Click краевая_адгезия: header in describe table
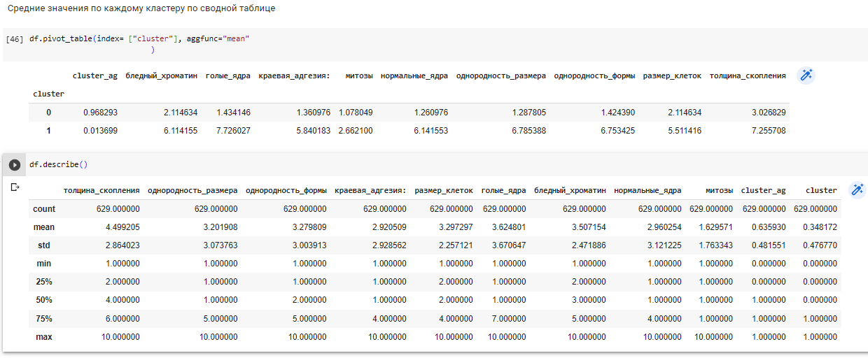Screen dimensions: 868x358 point(370,190)
